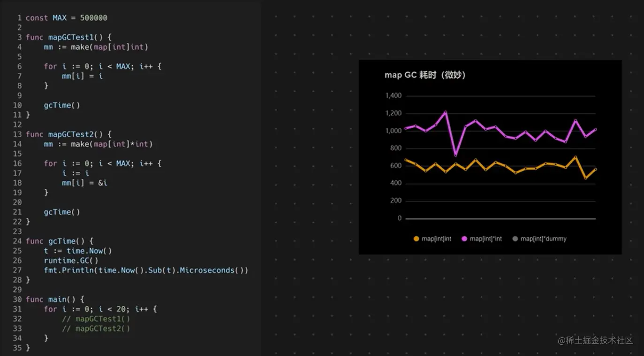This screenshot has height=356, width=644.
Task: Click the y-axis label 200
Action: (x=396, y=201)
